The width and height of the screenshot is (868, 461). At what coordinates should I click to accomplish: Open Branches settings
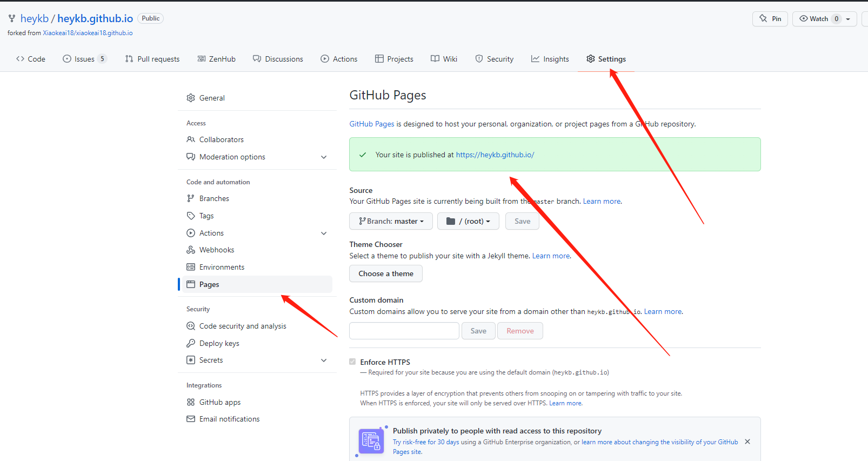pos(257,198)
